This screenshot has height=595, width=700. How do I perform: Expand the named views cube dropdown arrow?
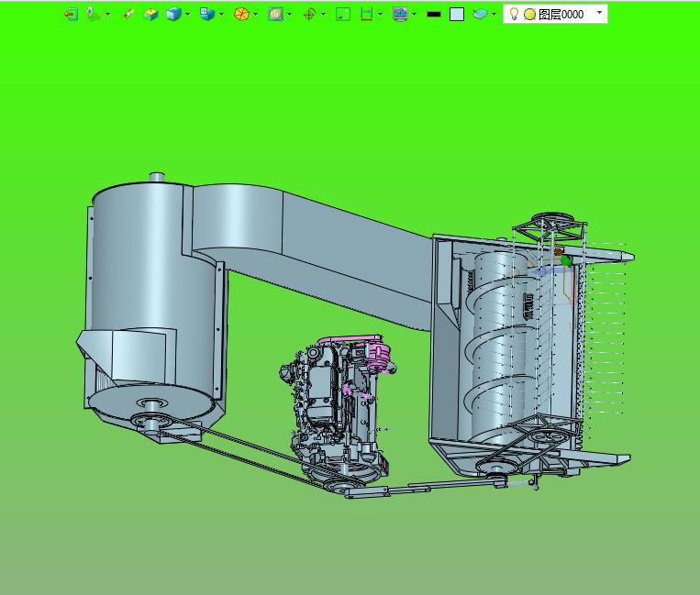221,15
